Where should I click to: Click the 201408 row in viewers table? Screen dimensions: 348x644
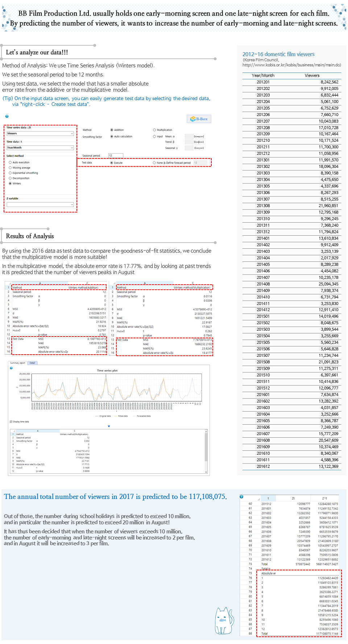point(291,284)
